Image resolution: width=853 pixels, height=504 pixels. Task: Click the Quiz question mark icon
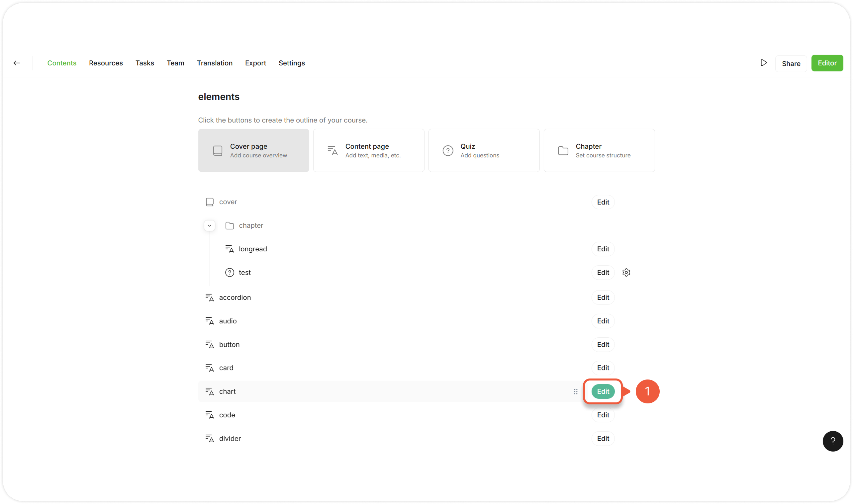pyautogui.click(x=448, y=150)
